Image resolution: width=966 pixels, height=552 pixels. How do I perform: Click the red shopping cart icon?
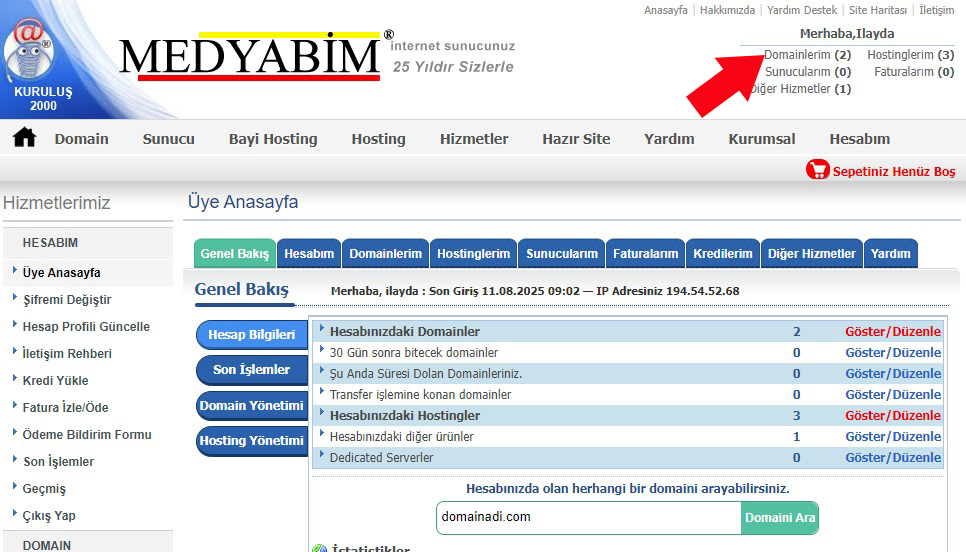(818, 169)
